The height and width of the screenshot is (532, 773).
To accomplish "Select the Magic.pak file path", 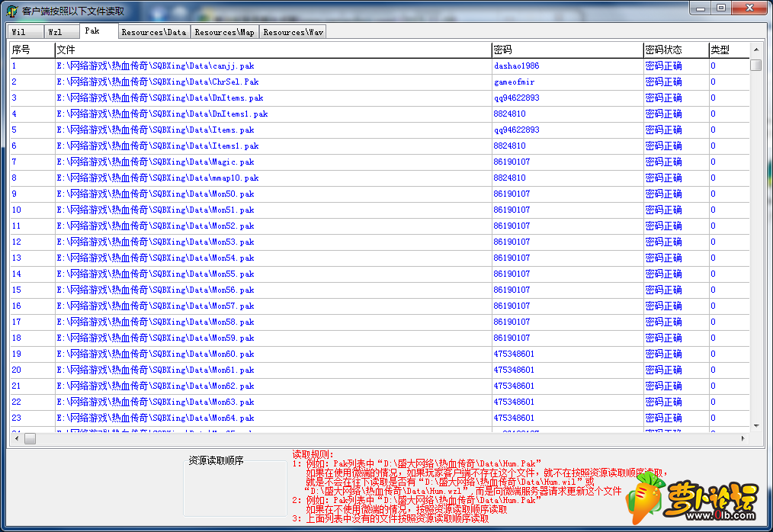I will click(x=156, y=162).
